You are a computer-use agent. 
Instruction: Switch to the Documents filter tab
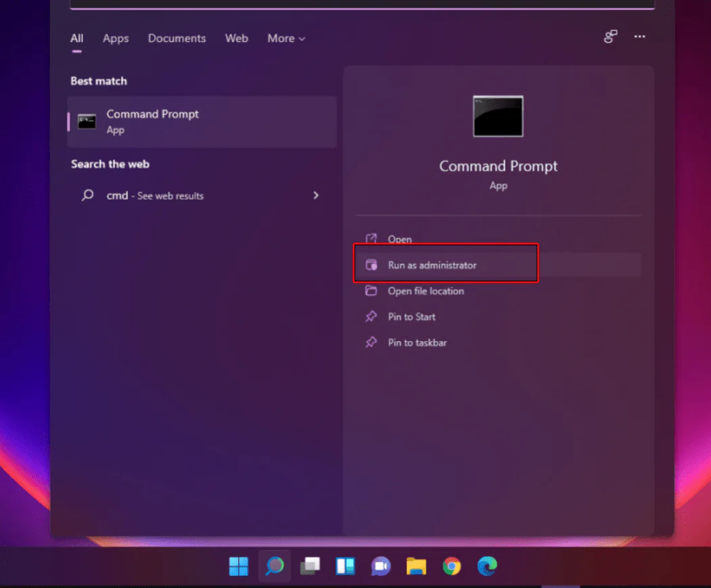click(x=177, y=39)
